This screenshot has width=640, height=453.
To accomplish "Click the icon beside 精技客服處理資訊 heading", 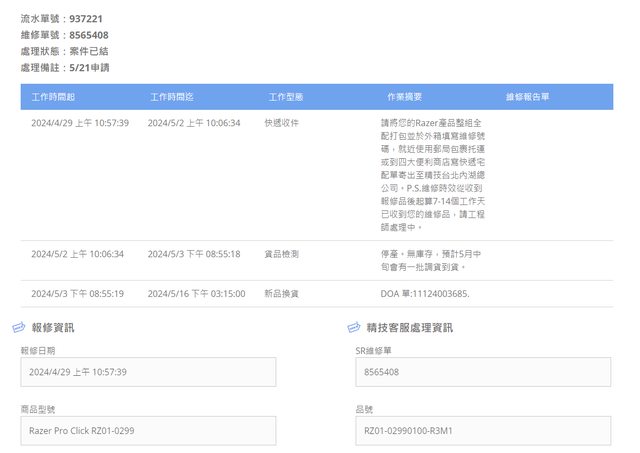I will coord(353,327).
